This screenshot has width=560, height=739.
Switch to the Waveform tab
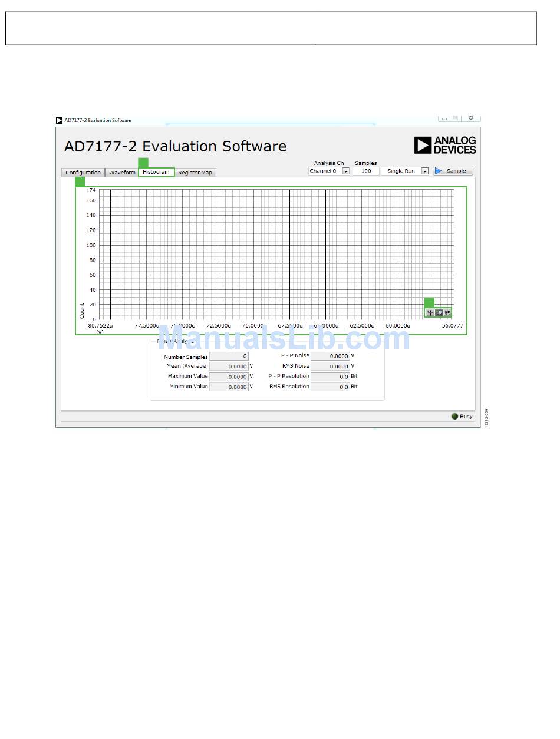point(122,173)
